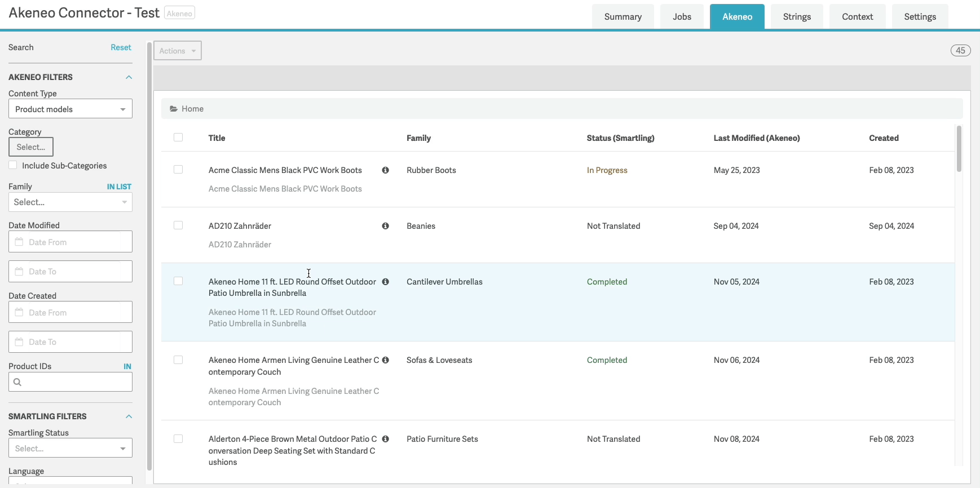Click the filter sidebar vertical scrollbar
980x488 pixels.
coord(149,256)
